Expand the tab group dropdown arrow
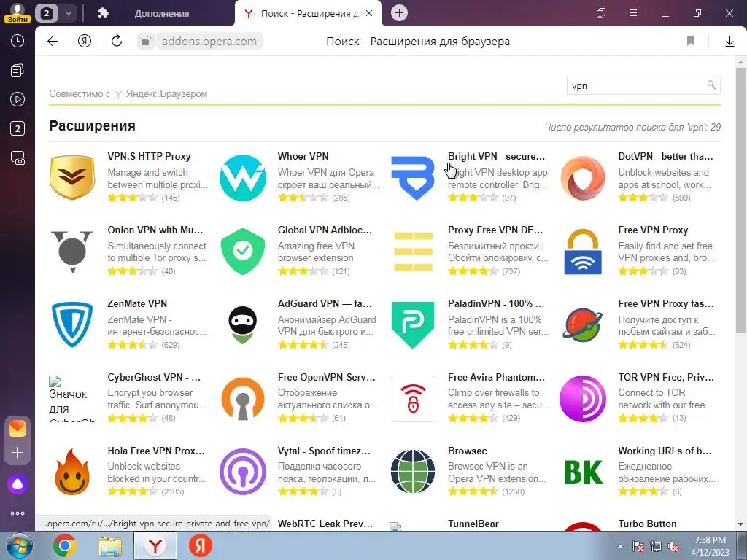The height and width of the screenshot is (560, 747). coord(69,13)
